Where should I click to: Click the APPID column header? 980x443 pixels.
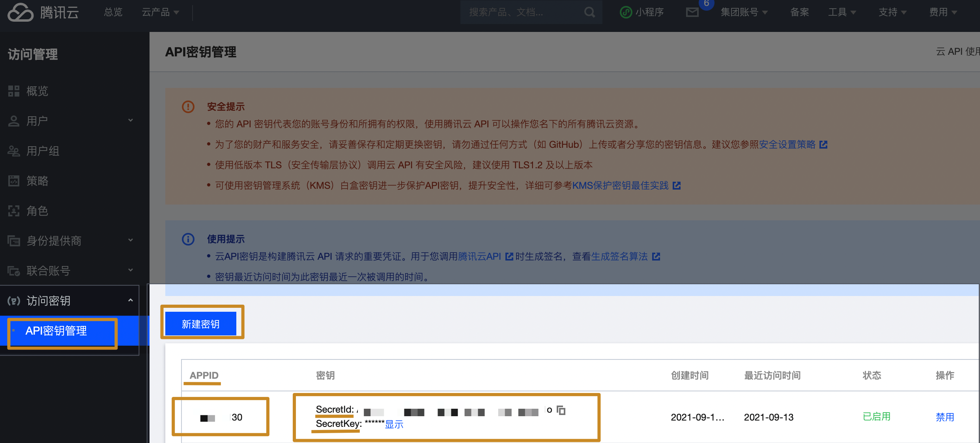[x=204, y=375]
